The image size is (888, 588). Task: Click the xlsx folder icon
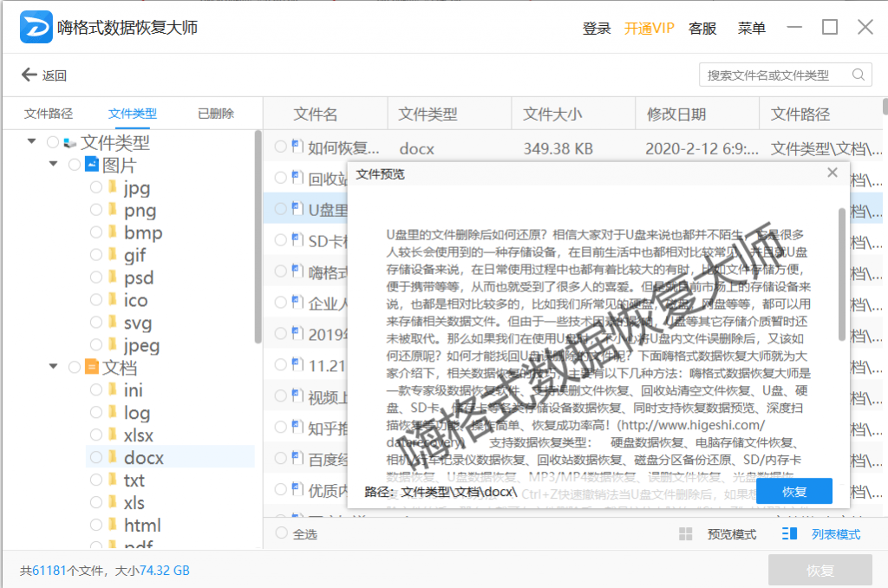pos(113,434)
